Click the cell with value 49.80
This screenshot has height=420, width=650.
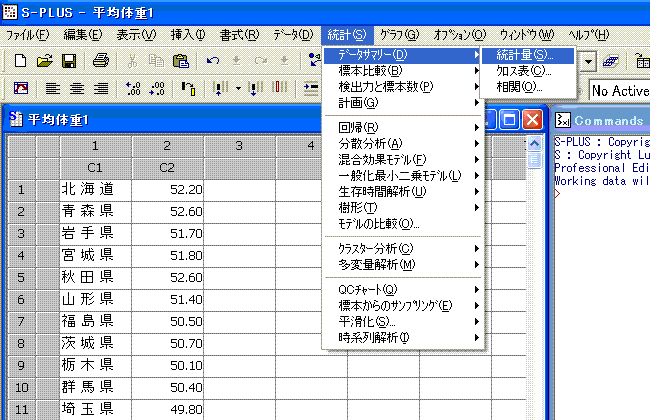(x=167, y=409)
